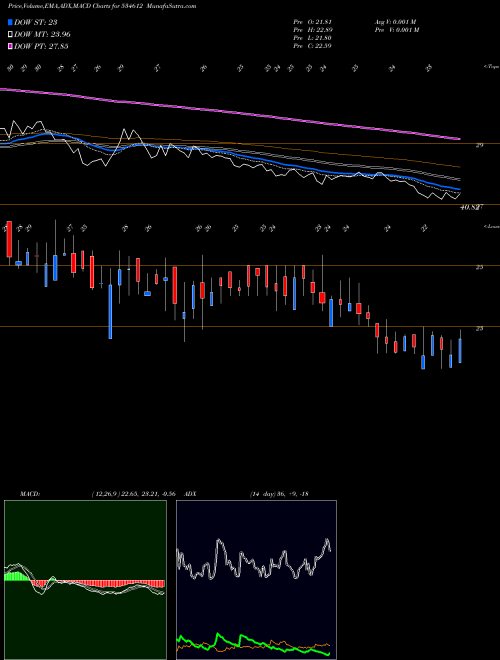The width and height of the screenshot is (500, 660).
Task: Click the MACD panel label
Action: (x=29, y=493)
